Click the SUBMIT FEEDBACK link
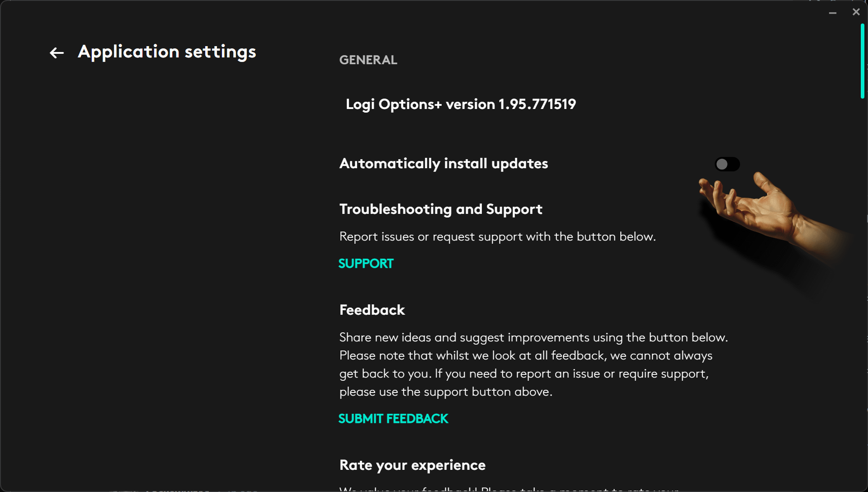868x492 pixels. coord(393,419)
